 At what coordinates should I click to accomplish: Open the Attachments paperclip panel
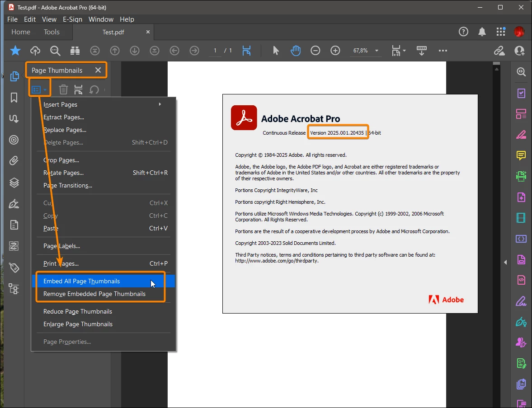point(14,160)
